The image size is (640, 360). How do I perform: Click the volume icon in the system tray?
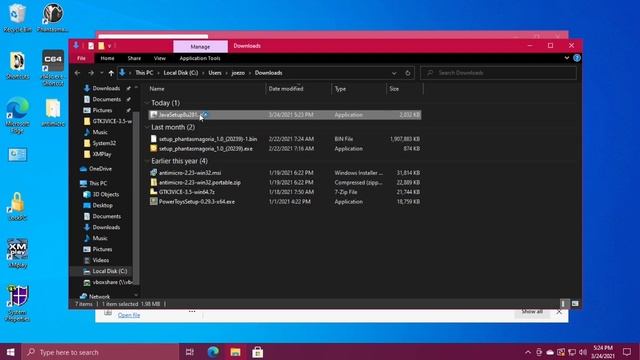[x=583, y=352]
